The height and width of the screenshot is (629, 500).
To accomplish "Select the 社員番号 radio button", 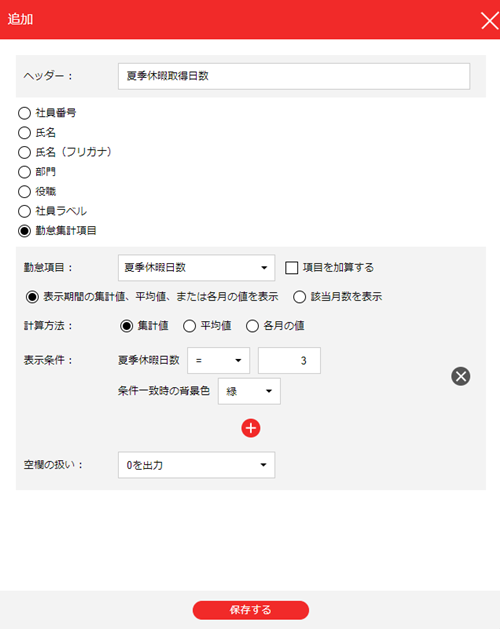I will tap(24, 113).
